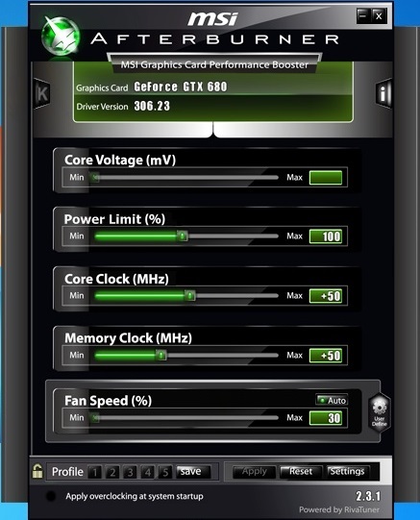Click Min on the Fan Speed row
Image resolution: width=420 pixels, height=520 pixels.
(77, 417)
